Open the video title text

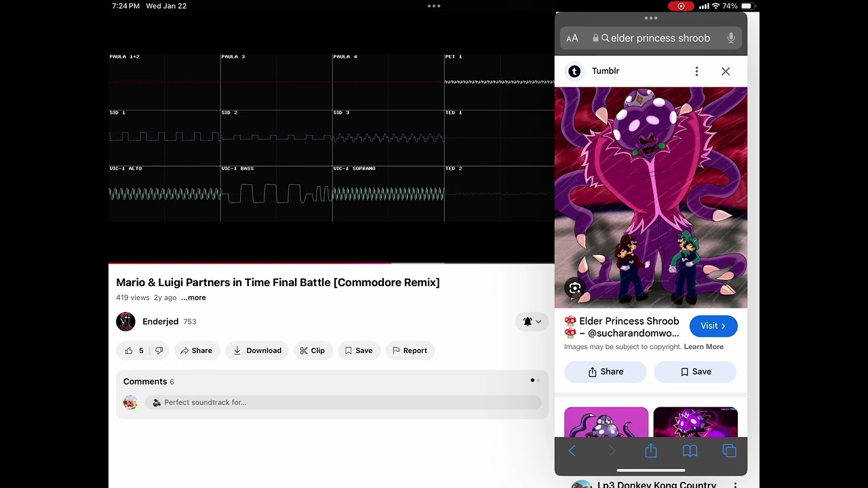pos(278,283)
